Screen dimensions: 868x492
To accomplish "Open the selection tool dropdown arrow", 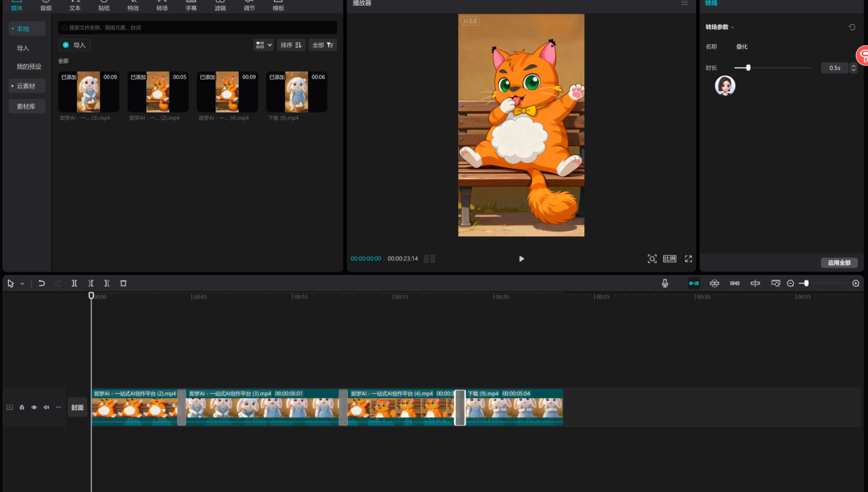I will pos(22,283).
